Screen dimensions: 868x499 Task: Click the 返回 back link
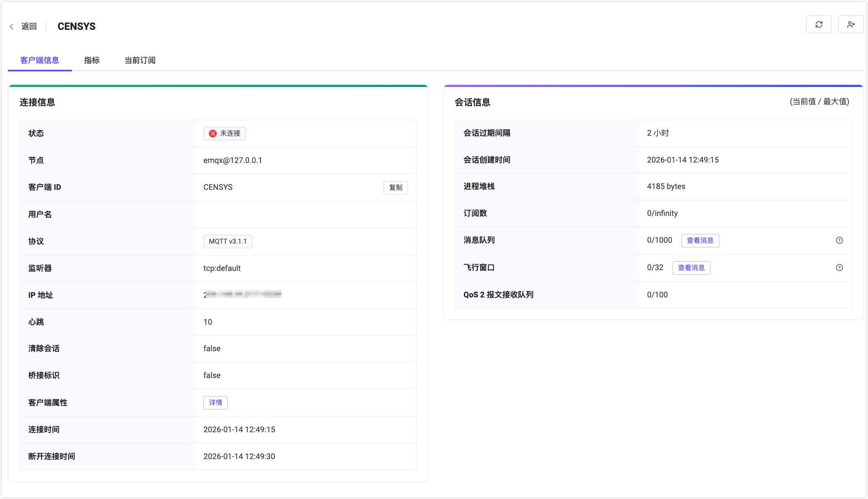click(29, 26)
